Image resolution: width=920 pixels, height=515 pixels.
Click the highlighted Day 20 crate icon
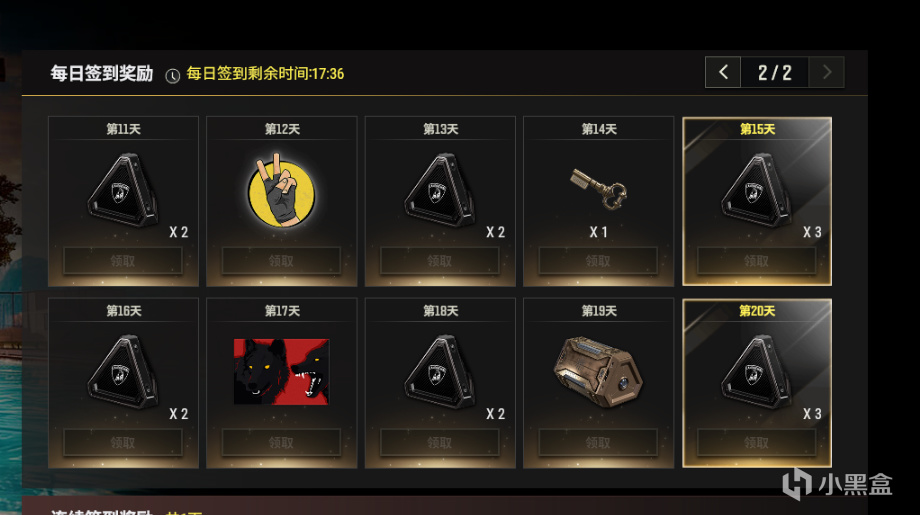757,372
